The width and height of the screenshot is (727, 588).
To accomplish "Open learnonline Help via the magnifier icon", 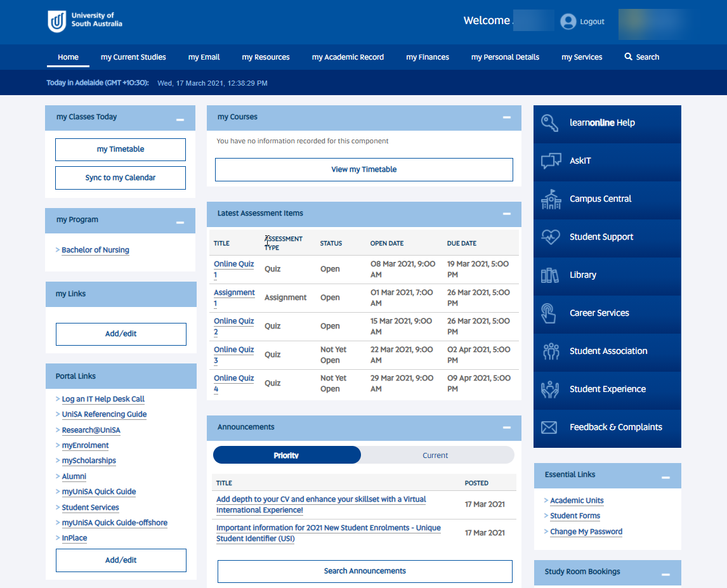I will (x=550, y=122).
